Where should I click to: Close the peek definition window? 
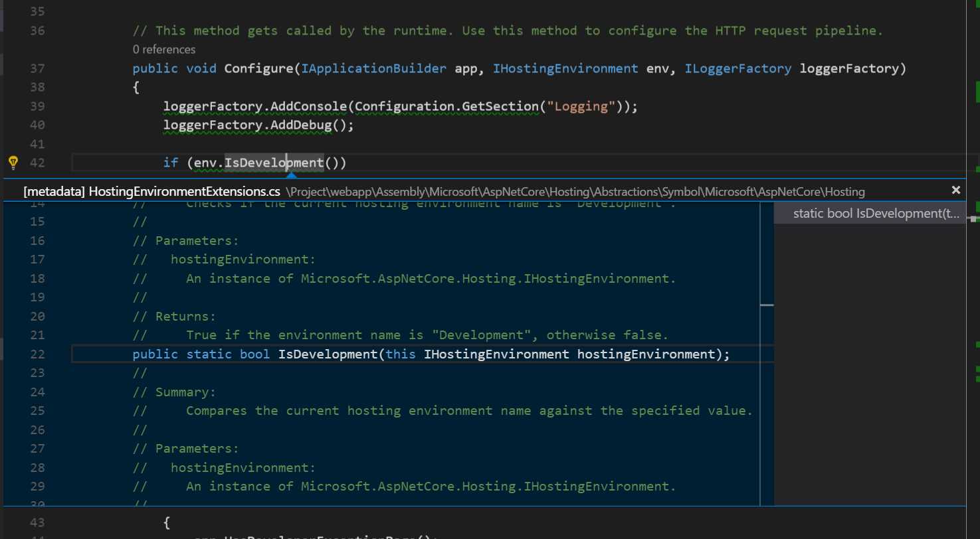(x=956, y=190)
